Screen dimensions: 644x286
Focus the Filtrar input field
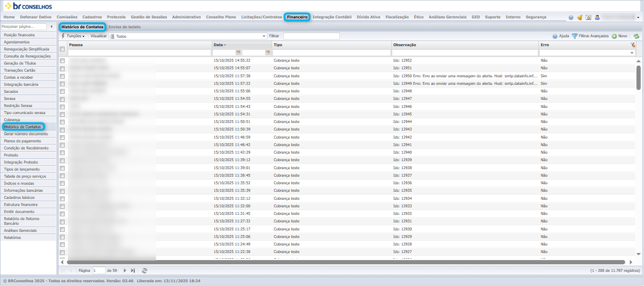click(x=311, y=36)
